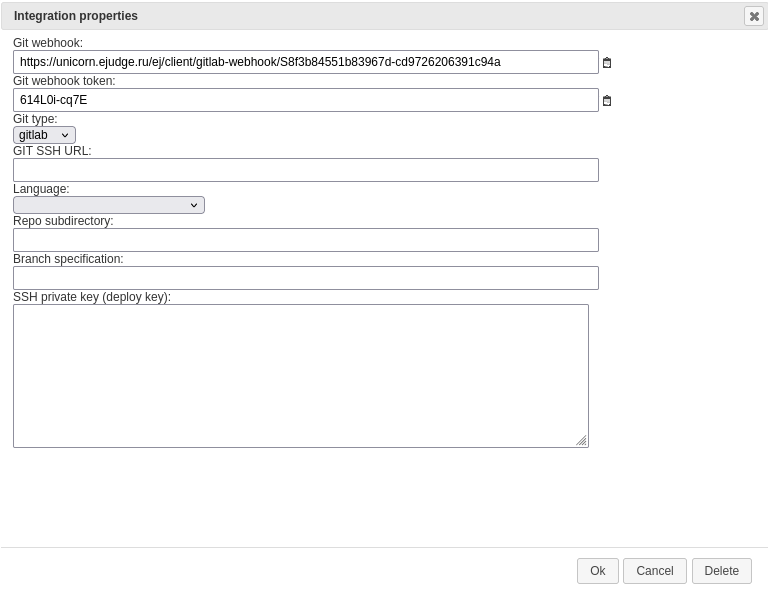Confirm with the Ok button
This screenshot has width=768, height=594.
pyautogui.click(x=598, y=571)
